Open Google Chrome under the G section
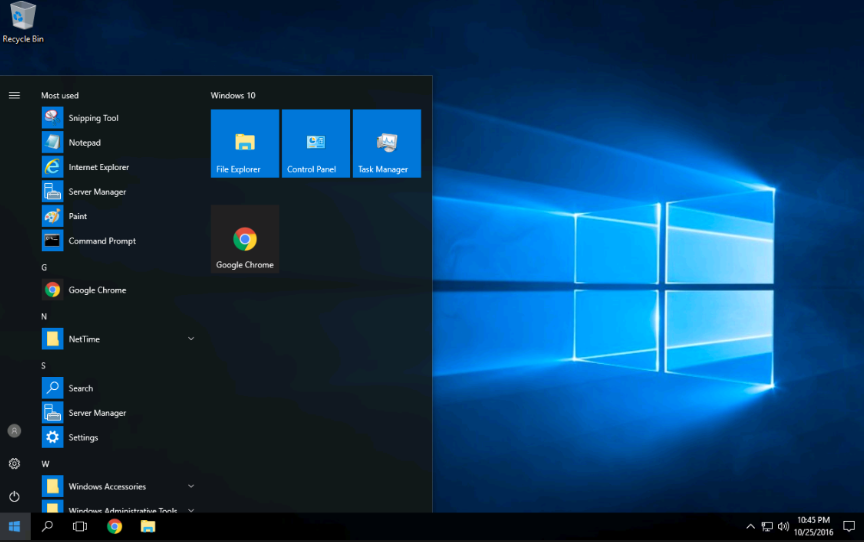Image resolution: width=864 pixels, height=542 pixels. [x=118, y=290]
